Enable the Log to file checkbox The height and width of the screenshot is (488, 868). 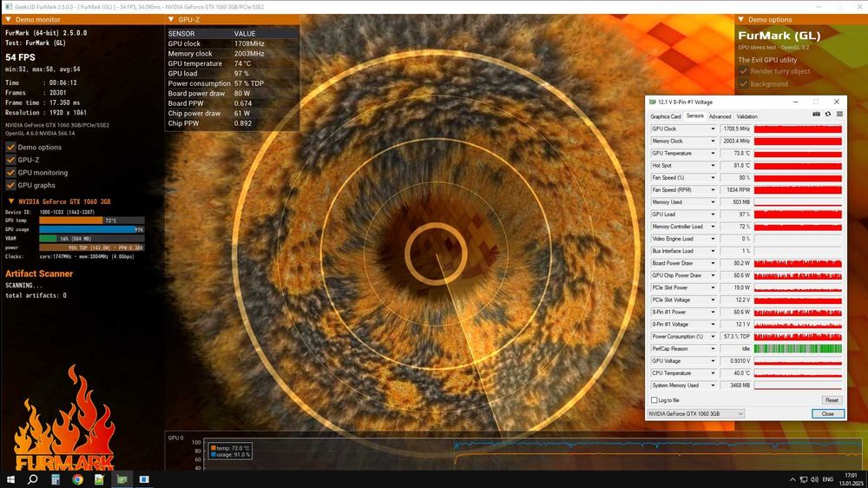point(654,400)
